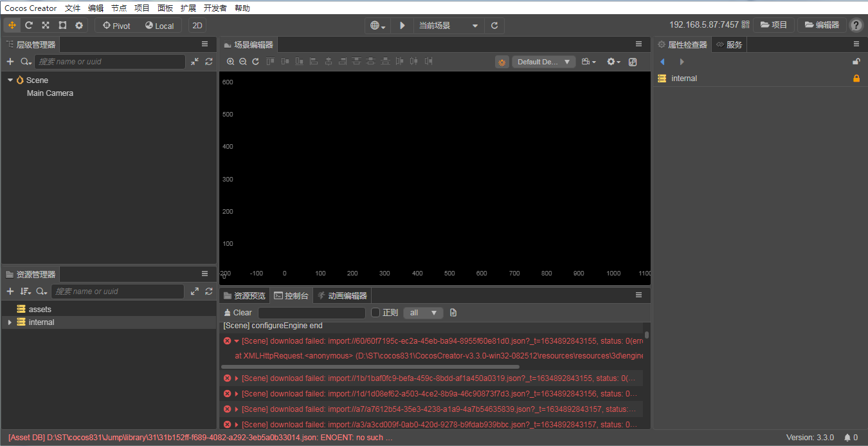Reset scene editor zoom
The width and height of the screenshot is (868, 446).
(255, 62)
